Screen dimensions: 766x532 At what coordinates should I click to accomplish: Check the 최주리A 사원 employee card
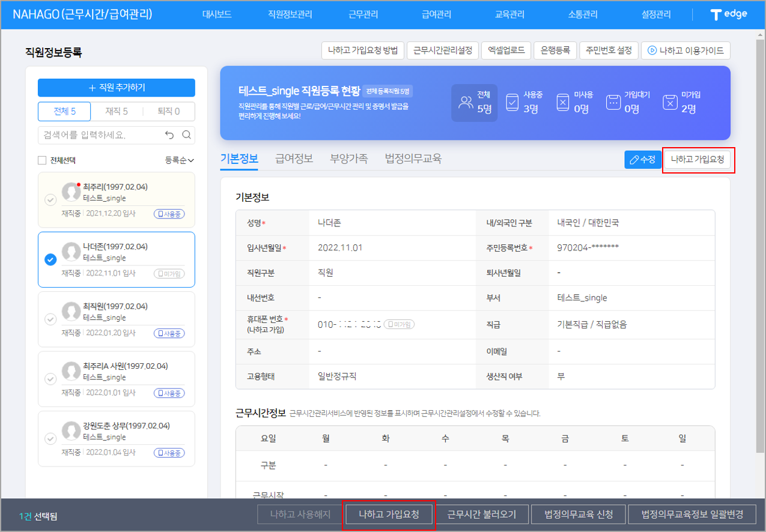[50, 379]
